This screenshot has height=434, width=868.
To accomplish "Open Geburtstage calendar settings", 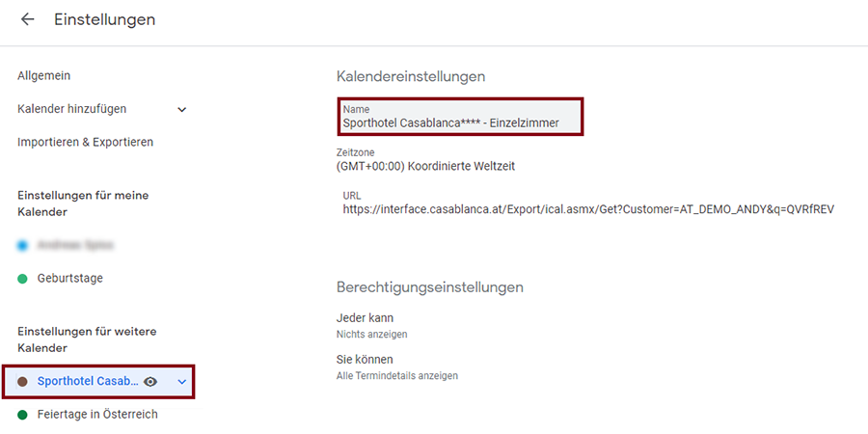I will click(x=69, y=279).
